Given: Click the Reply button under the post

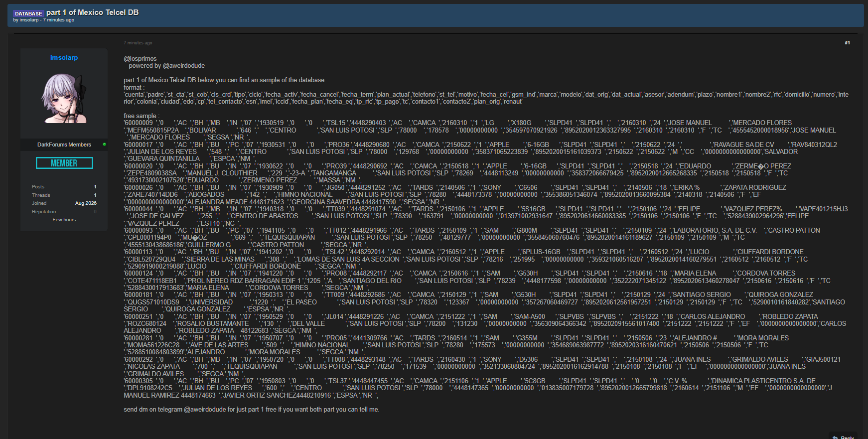Looking at the screenshot, I should 843,437.
